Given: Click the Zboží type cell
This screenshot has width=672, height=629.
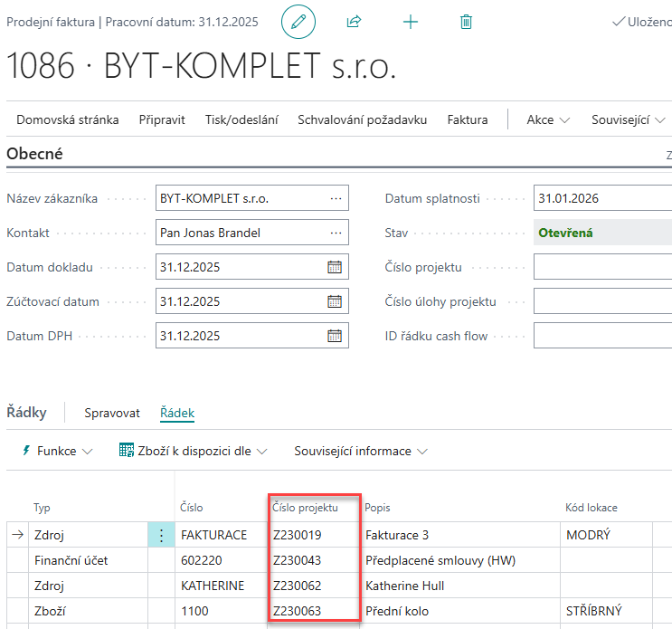Looking at the screenshot, I should point(88,611).
